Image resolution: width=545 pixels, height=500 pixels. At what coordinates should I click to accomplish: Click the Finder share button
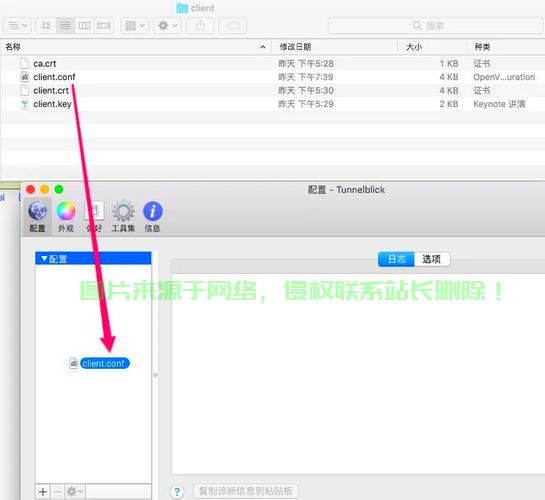tap(200, 25)
